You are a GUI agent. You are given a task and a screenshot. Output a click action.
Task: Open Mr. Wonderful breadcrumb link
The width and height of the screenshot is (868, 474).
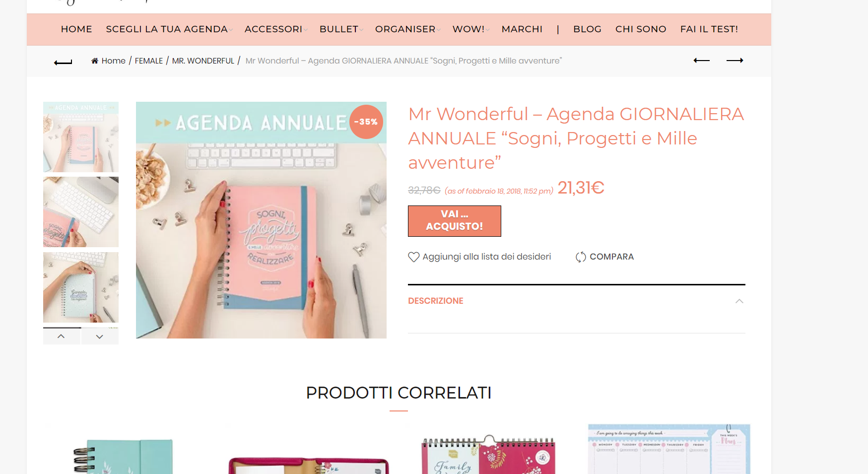click(203, 61)
